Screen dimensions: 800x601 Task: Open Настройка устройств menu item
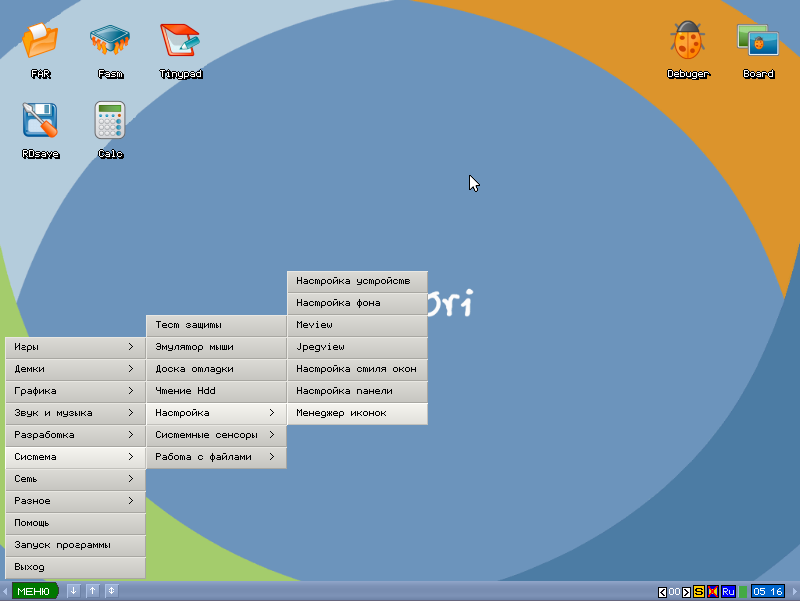point(357,281)
